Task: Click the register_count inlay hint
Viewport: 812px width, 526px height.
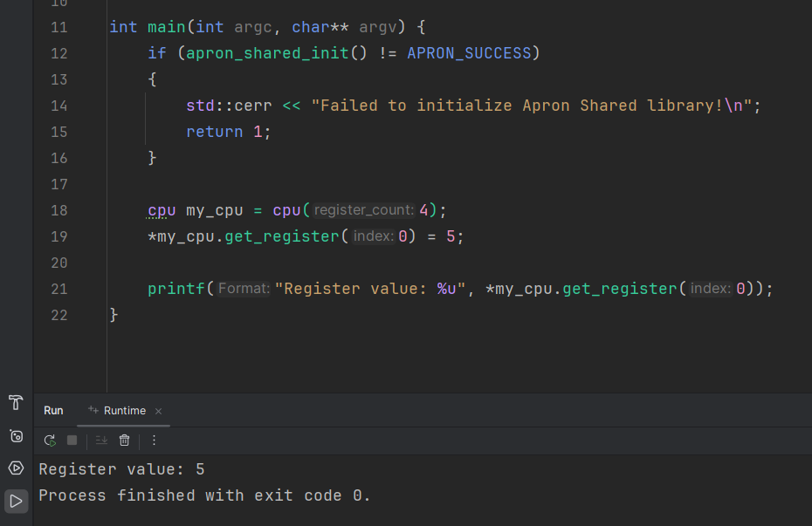Action: (363, 210)
